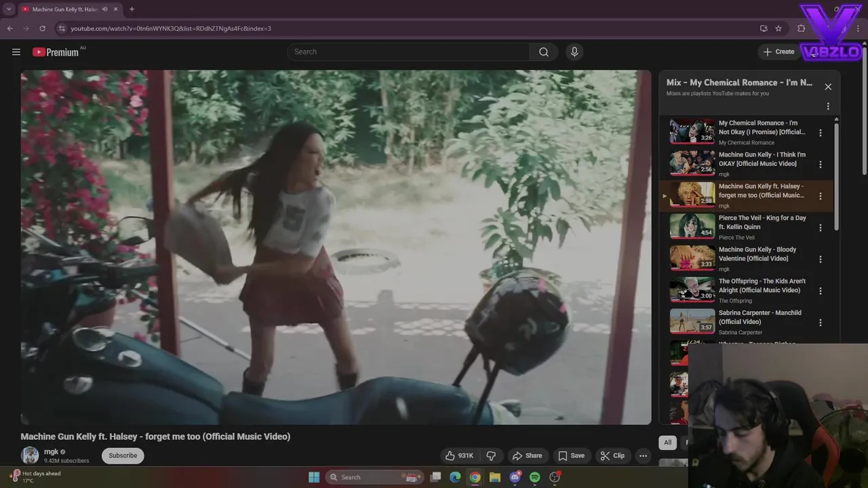Open the mgk channel name link

(x=52, y=451)
